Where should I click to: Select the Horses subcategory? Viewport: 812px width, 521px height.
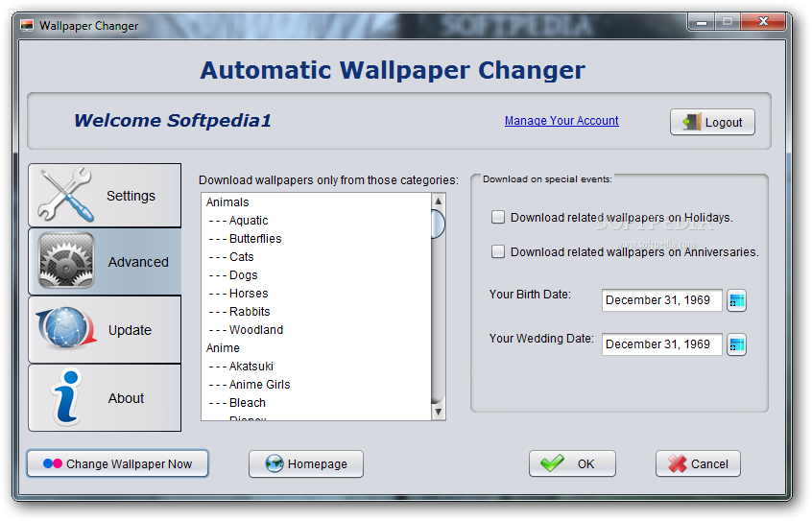pos(316,294)
